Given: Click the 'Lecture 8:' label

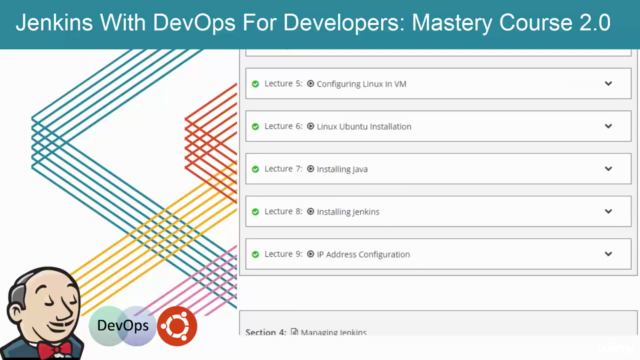Looking at the screenshot, I should (283, 211).
